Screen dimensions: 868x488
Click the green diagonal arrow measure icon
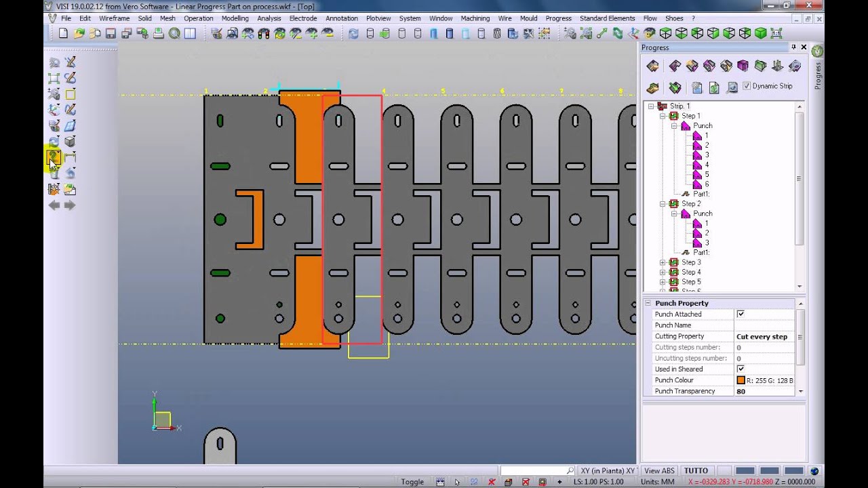click(601, 33)
